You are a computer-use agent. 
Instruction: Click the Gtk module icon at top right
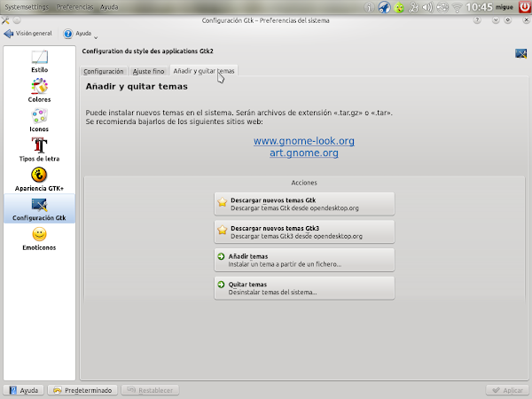pos(520,53)
